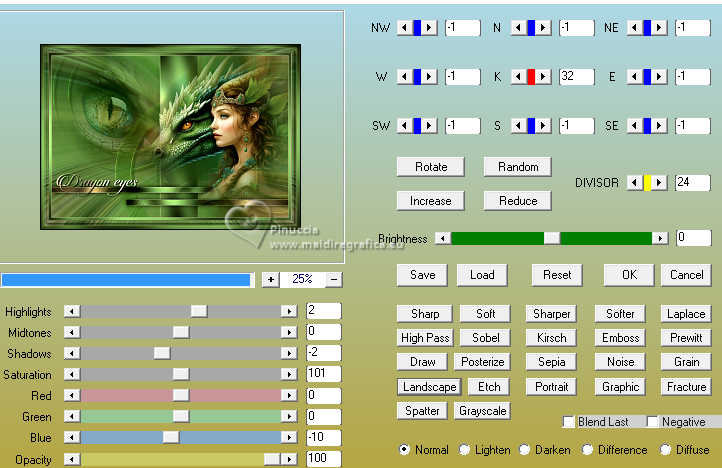
Task: Select the Normal blend mode
Action: [x=404, y=450]
